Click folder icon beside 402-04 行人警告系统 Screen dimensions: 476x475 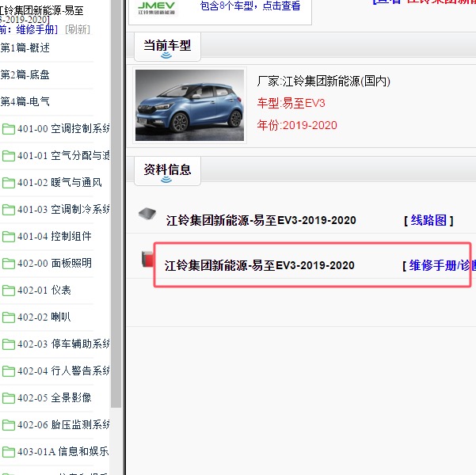coord(9,370)
